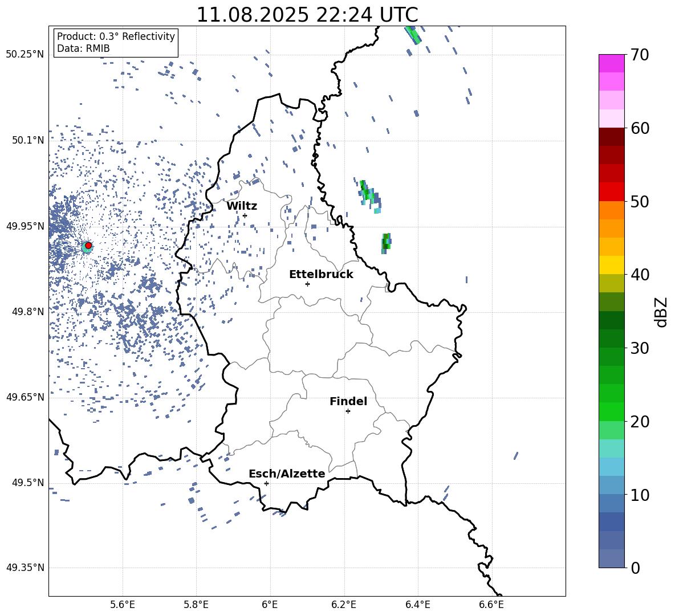
Task: Click the 30 colorbar tick label
Action: point(640,348)
